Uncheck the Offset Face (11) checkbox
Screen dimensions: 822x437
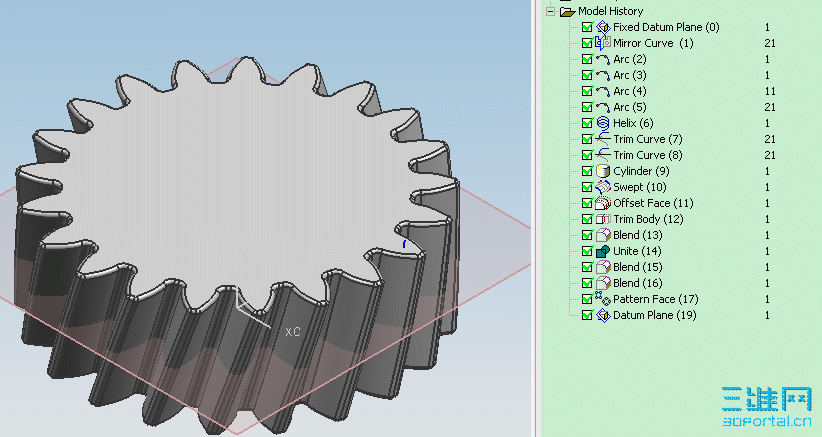(587, 203)
